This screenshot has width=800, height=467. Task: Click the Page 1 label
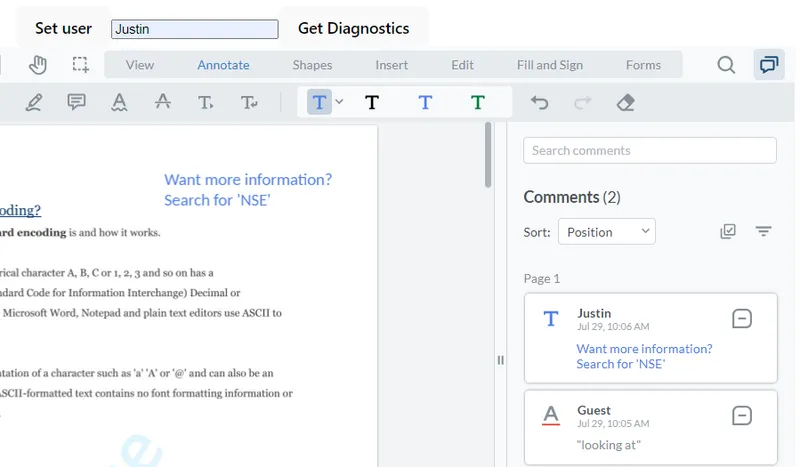(541, 279)
